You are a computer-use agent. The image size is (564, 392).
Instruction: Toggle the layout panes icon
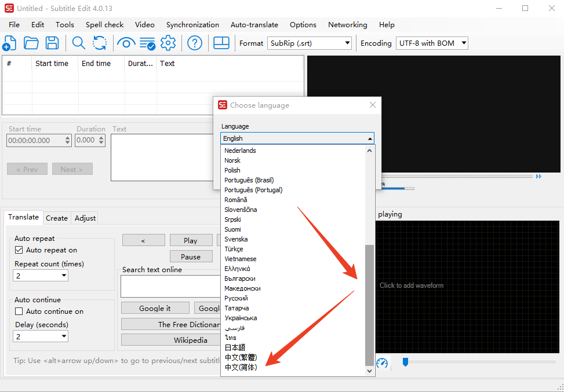pyautogui.click(x=221, y=43)
